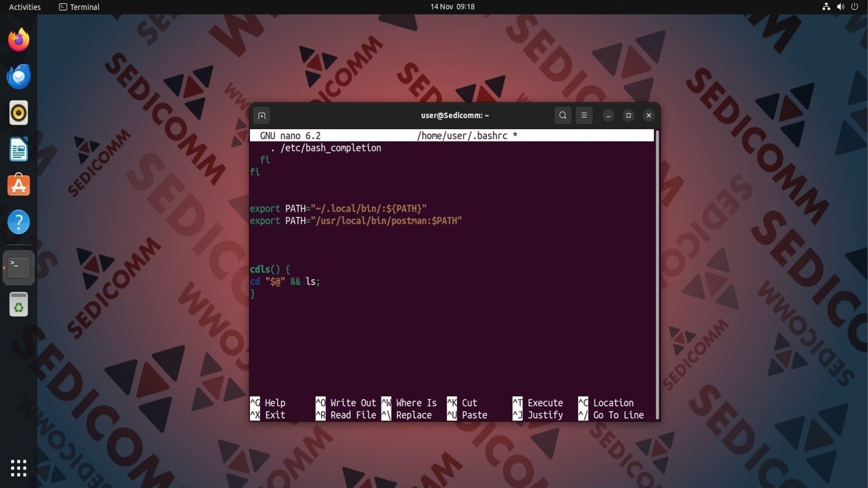Image resolution: width=868 pixels, height=488 pixels.
Task: Place cursor on 'cdls() {' line
Action: pyautogui.click(x=270, y=270)
